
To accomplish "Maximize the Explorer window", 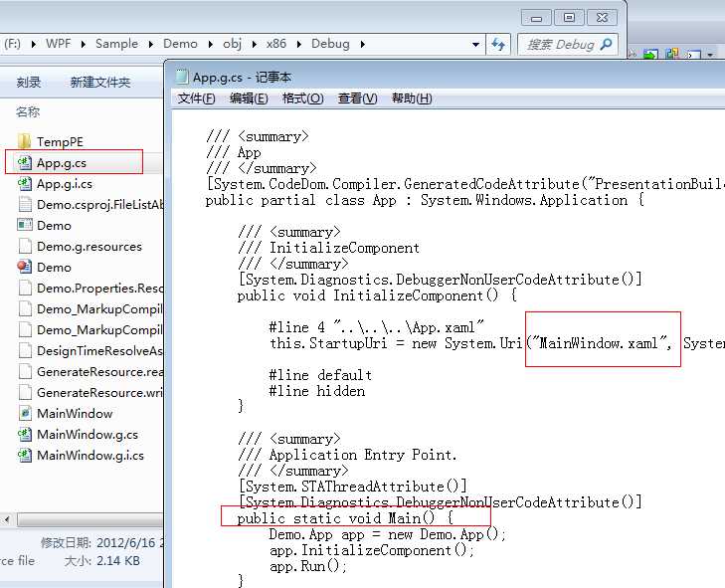I will pos(569,18).
